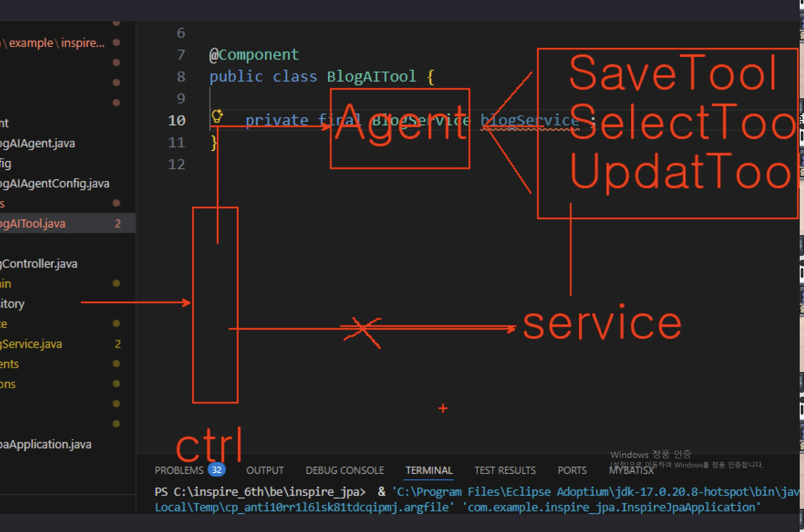804x532 pixels.
Task: Open paApplication.java in the explorer
Action: tap(46, 444)
